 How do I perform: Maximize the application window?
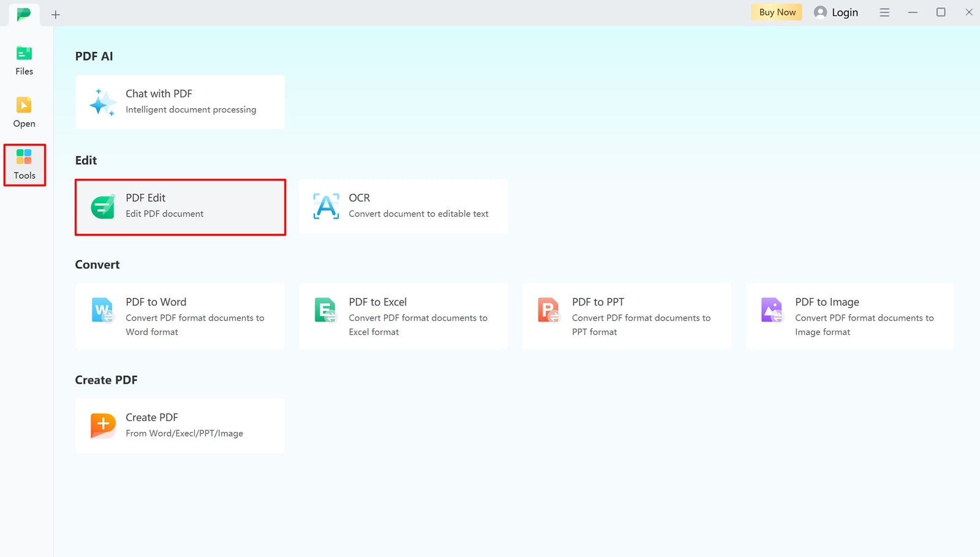941,12
